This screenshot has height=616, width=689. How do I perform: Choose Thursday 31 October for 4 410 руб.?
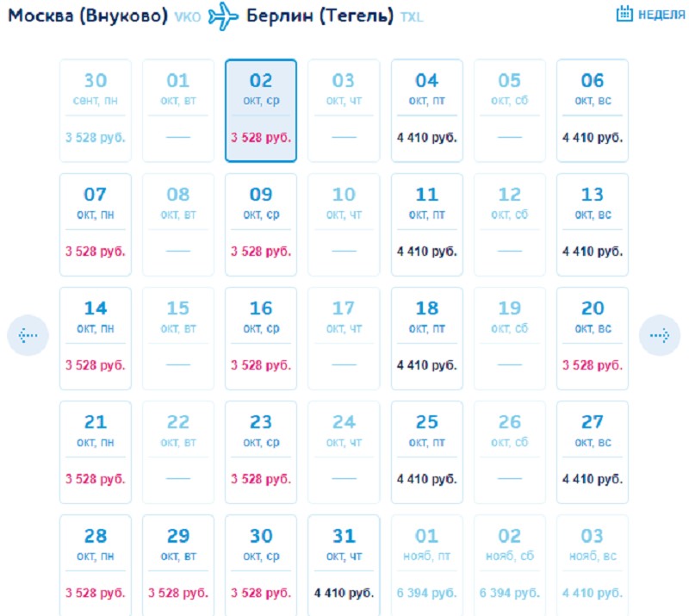pyautogui.click(x=344, y=564)
